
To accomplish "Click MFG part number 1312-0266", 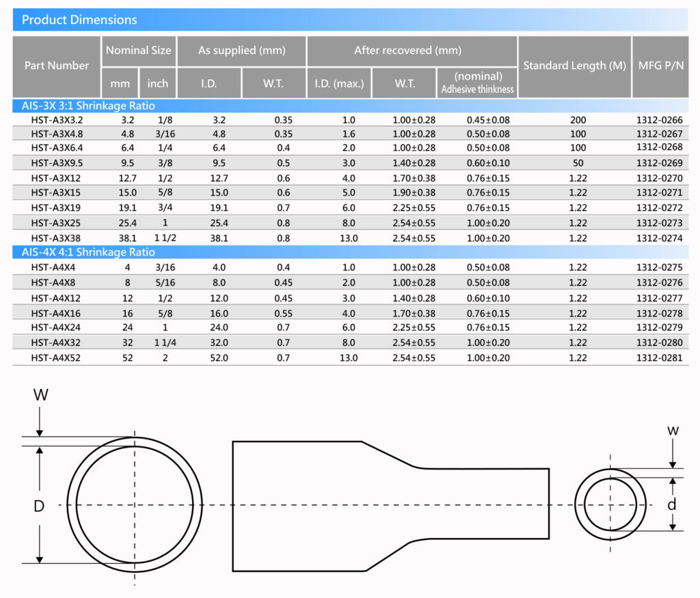I will click(x=659, y=120).
